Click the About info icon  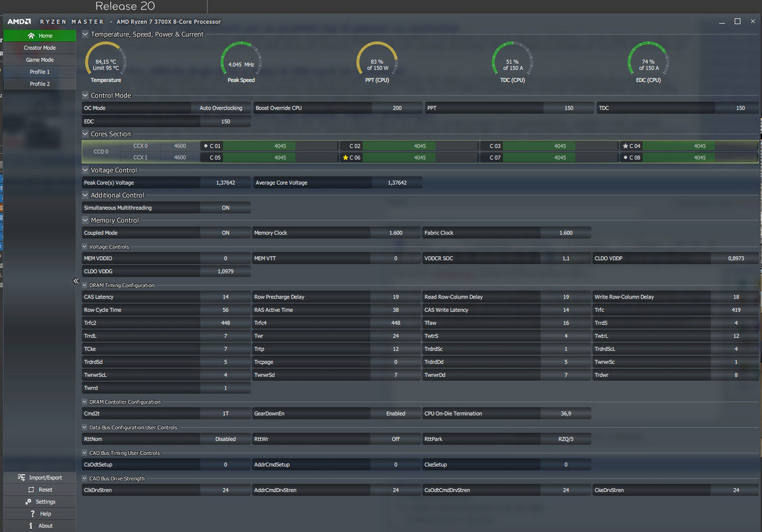click(31, 526)
